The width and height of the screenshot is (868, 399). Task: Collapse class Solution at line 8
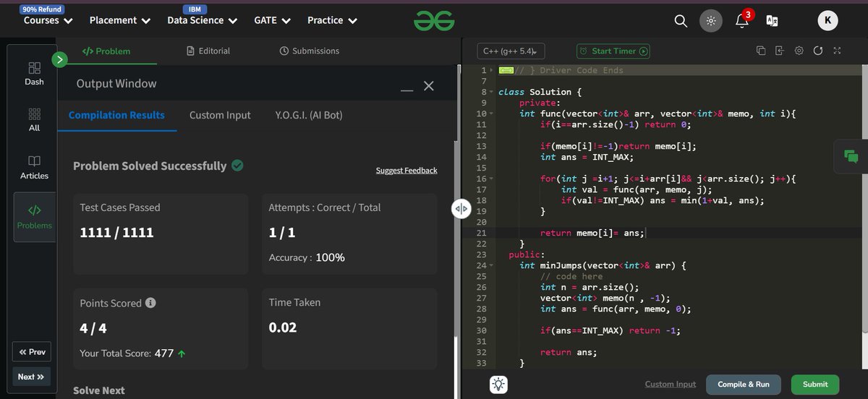click(x=491, y=93)
